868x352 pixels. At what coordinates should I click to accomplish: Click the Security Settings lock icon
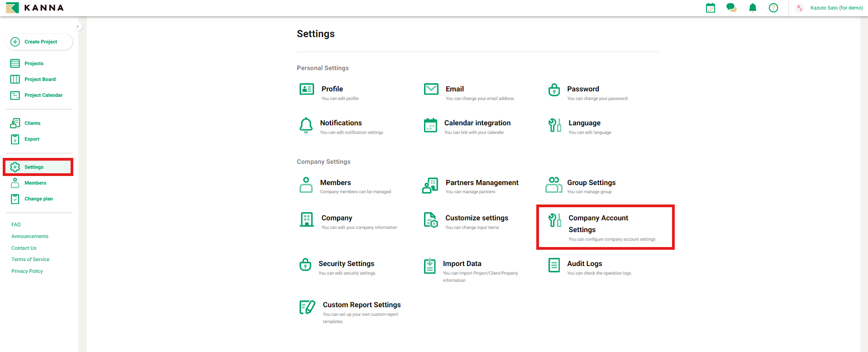click(x=305, y=265)
